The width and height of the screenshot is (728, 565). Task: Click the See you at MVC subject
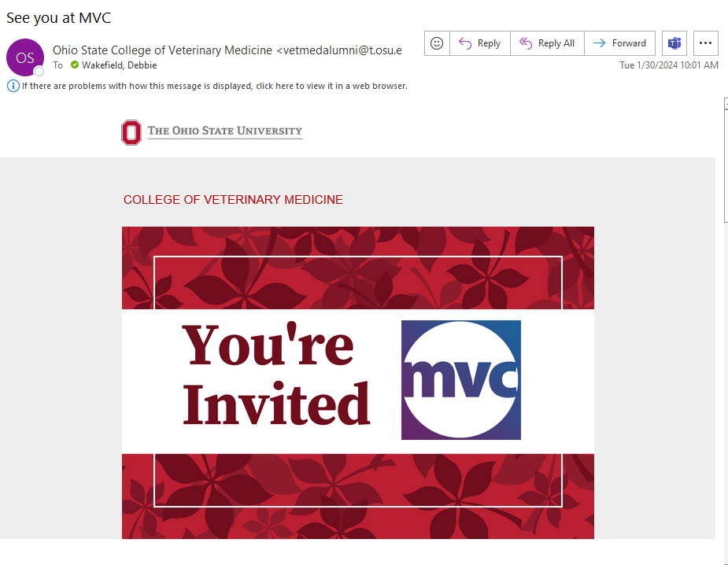pyautogui.click(x=59, y=17)
